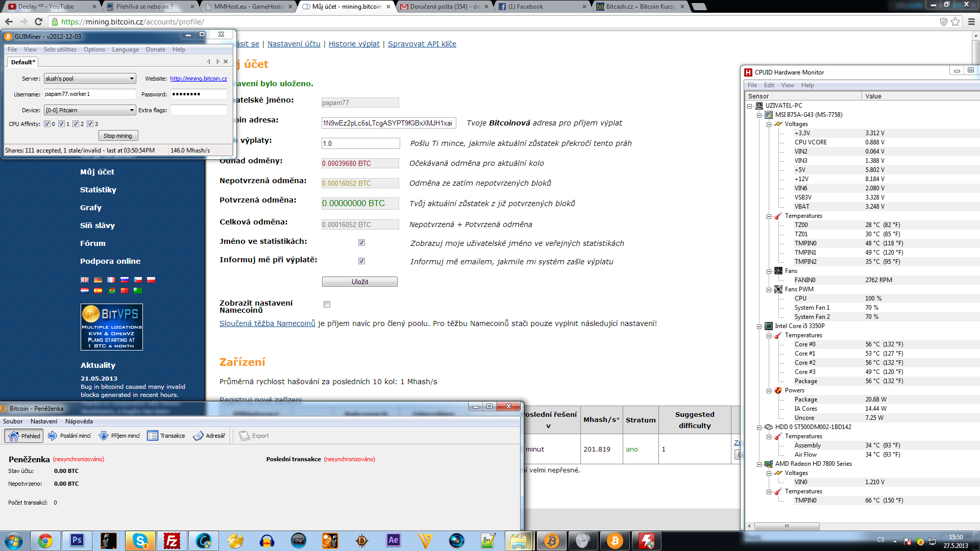Screen dimensions: 980x551
Task: Collapse AMD Radeon HD 7800 Series node
Action: (x=759, y=464)
